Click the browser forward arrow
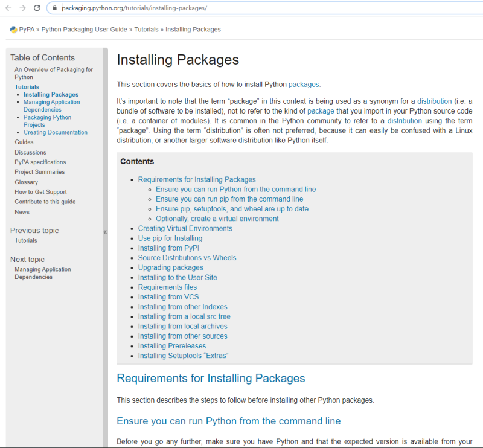 tap(23, 9)
